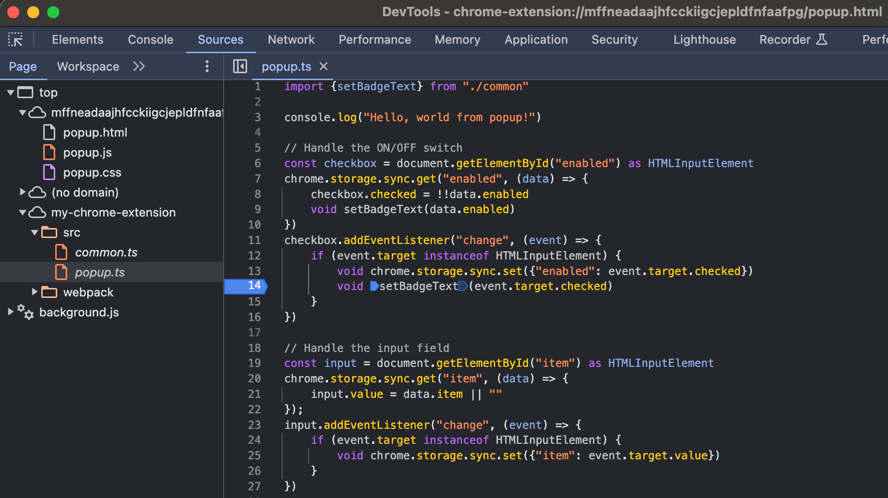
Task: Open the Elements panel tab
Action: pos(78,40)
